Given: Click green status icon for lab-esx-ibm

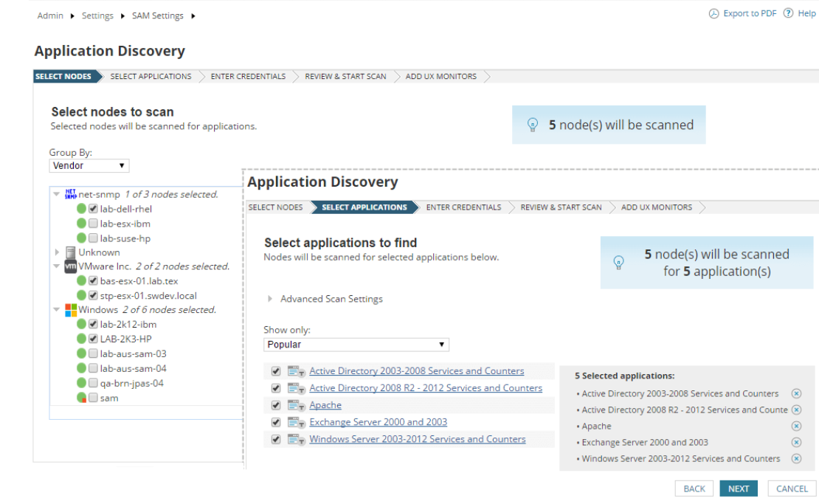Looking at the screenshot, I should click(81, 224).
